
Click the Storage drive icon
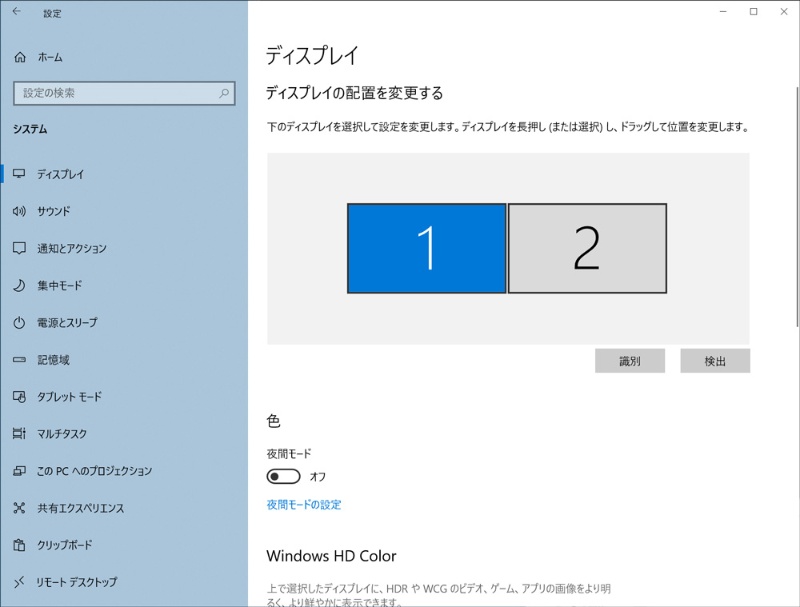point(19,360)
